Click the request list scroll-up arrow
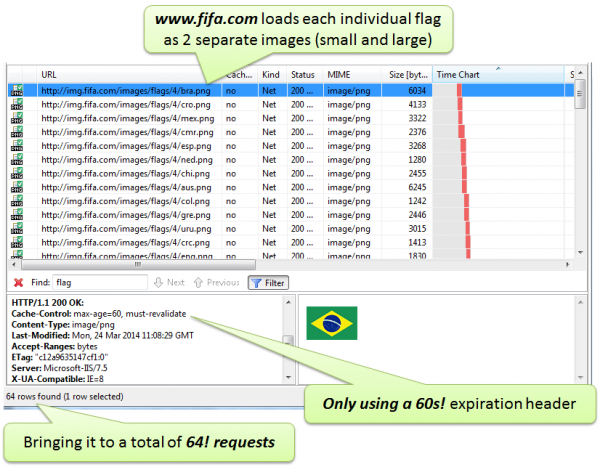 [580, 73]
